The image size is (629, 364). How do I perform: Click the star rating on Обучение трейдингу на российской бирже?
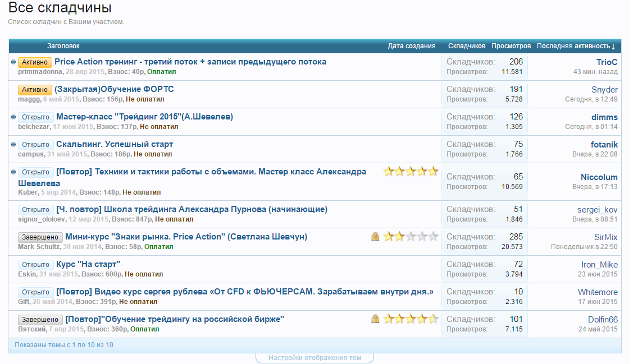click(x=411, y=319)
